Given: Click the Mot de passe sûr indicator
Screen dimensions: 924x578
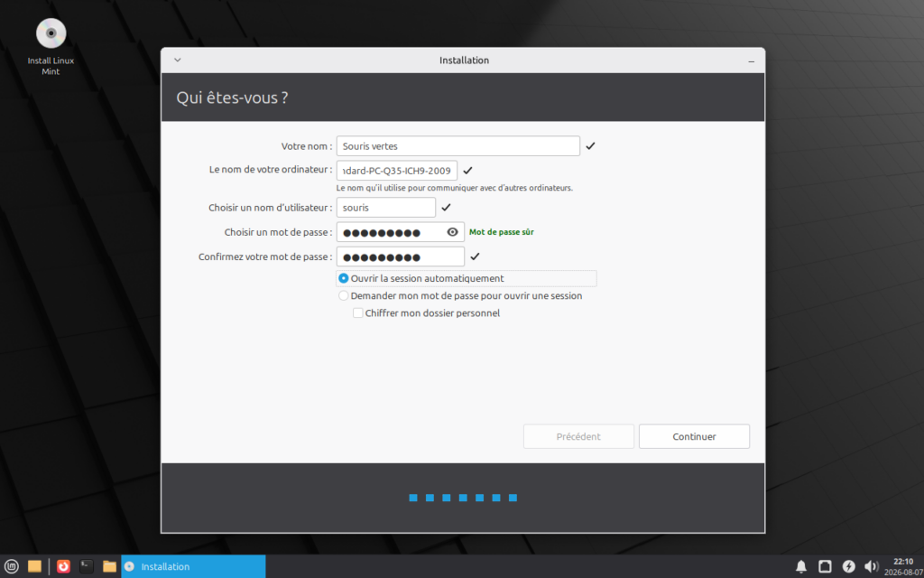Looking at the screenshot, I should click(502, 232).
